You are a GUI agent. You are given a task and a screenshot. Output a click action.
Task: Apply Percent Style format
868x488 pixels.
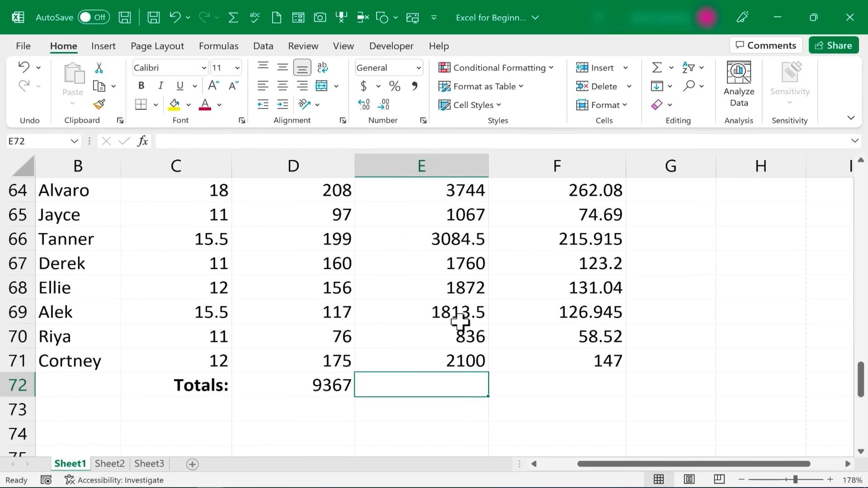pos(395,86)
